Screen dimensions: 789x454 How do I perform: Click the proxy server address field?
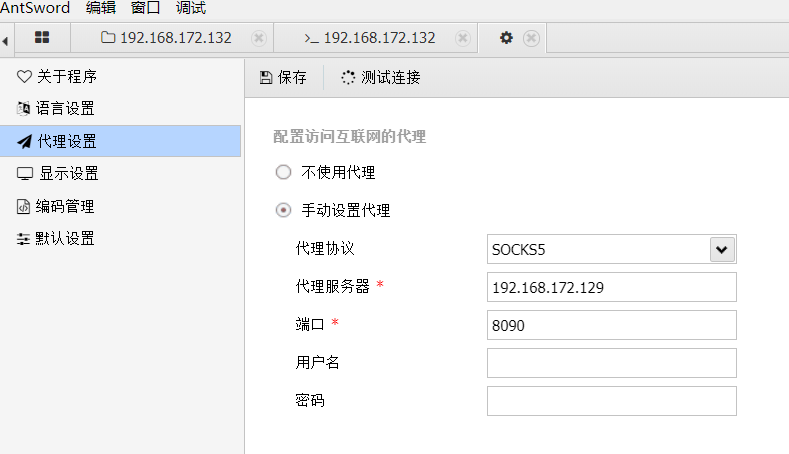click(x=611, y=287)
